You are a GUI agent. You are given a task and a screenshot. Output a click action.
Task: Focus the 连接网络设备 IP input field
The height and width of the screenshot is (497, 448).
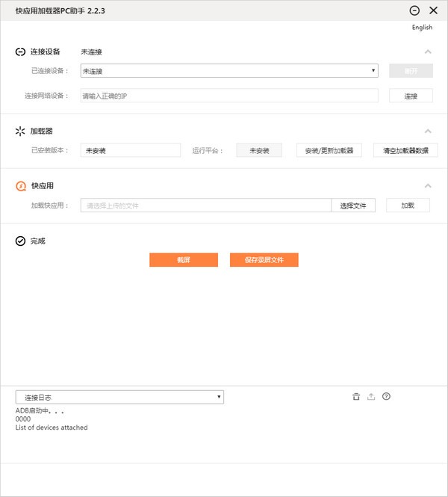[x=228, y=96]
